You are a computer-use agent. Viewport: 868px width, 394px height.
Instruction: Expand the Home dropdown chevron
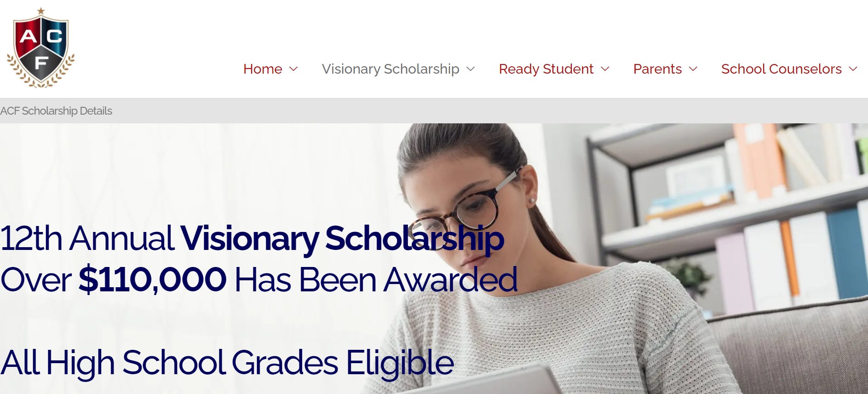coord(293,69)
